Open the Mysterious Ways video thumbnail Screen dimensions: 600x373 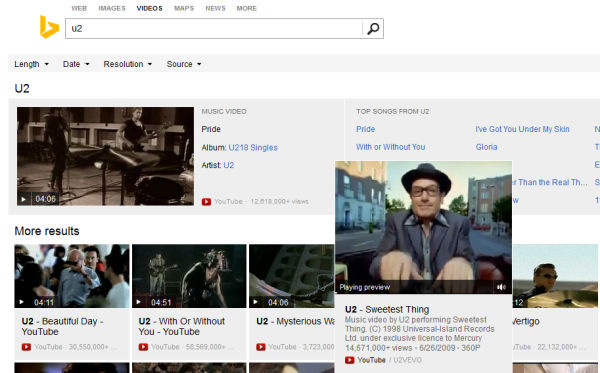click(292, 276)
